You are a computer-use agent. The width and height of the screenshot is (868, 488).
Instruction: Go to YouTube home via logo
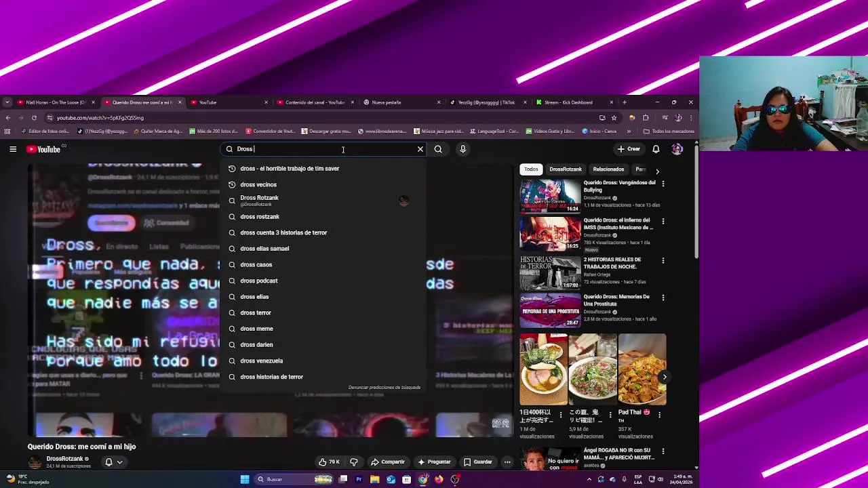pyautogui.click(x=43, y=149)
